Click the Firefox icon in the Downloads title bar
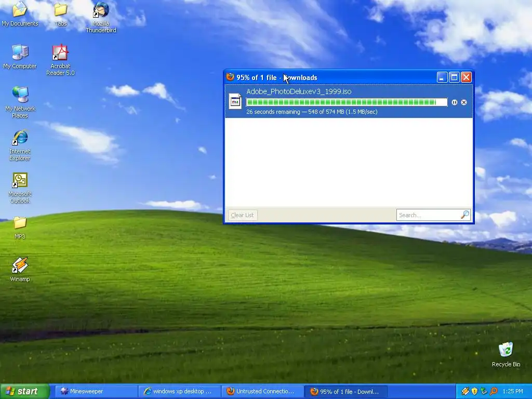This screenshot has width=532, height=399. (x=230, y=77)
